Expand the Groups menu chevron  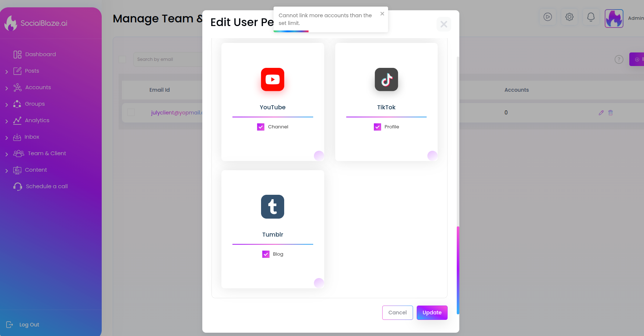7,105
